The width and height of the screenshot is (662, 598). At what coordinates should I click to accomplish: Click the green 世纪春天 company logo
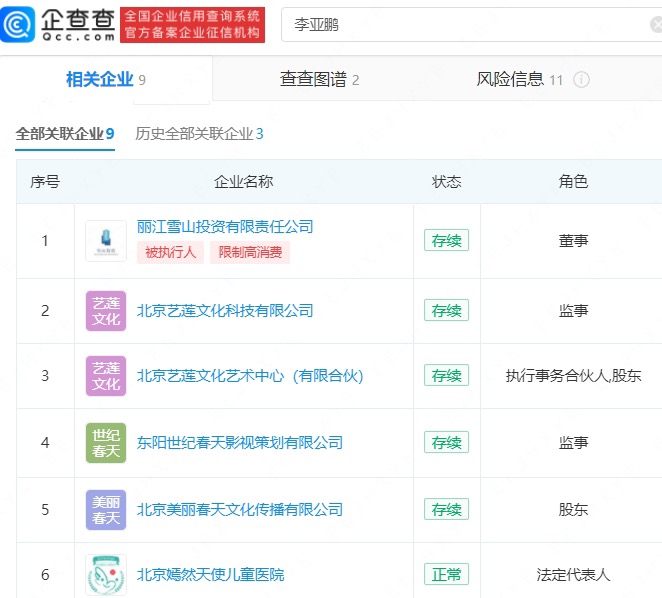coord(106,443)
